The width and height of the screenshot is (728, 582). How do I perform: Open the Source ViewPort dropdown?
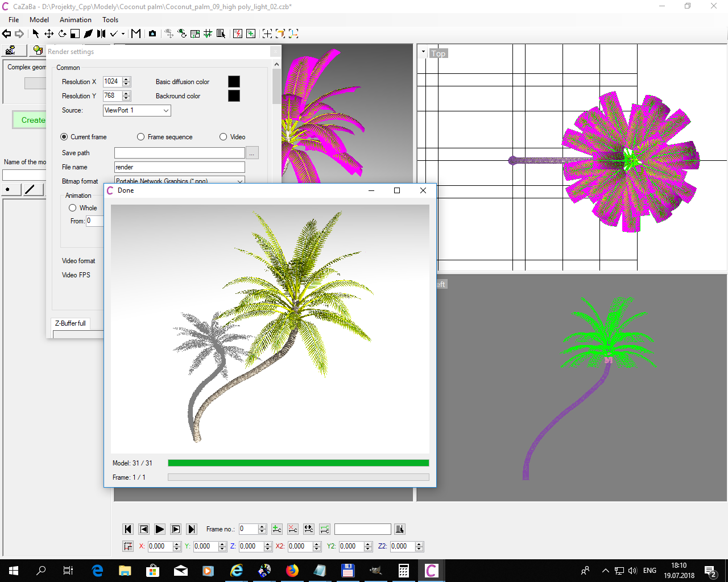[136, 110]
